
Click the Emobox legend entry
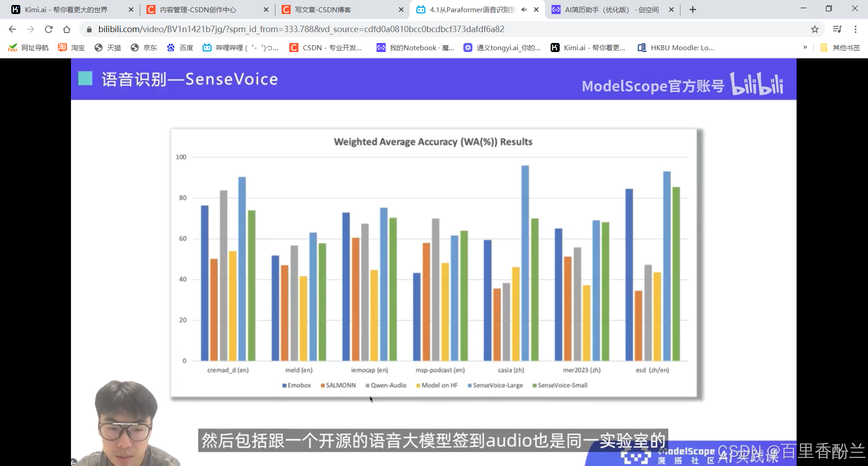pos(297,385)
